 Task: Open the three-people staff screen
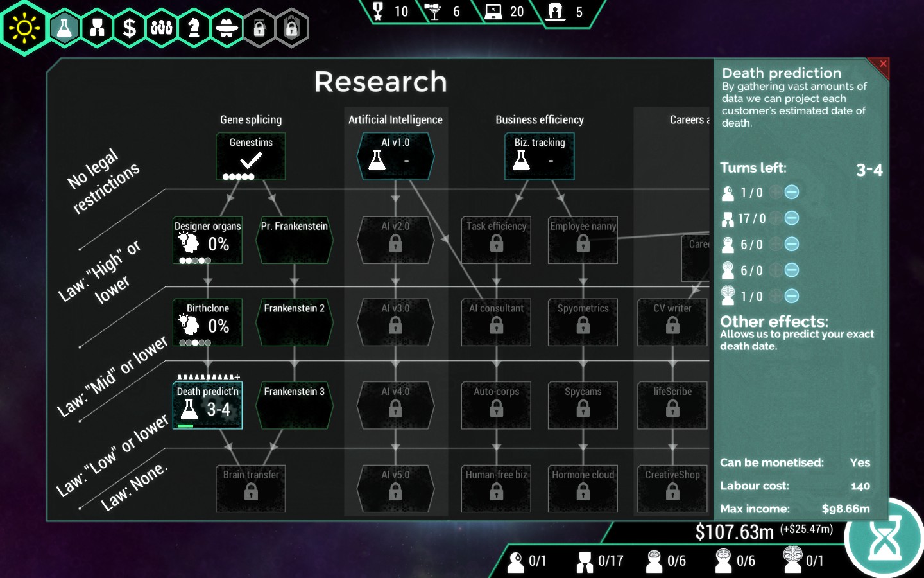(x=162, y=28)
